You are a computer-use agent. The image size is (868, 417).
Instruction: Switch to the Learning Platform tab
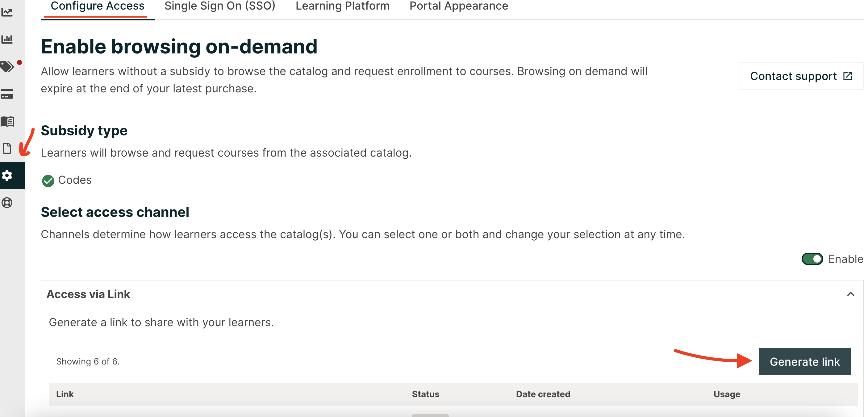coord(342,6)
